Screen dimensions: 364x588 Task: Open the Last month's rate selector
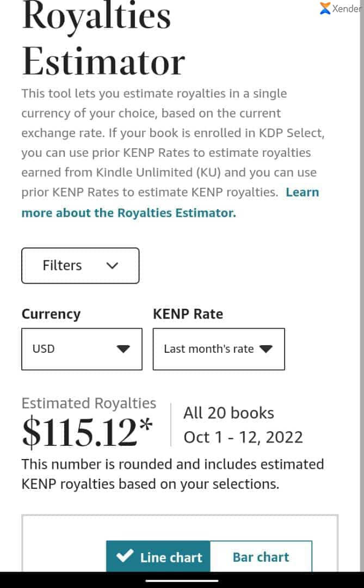218,349
